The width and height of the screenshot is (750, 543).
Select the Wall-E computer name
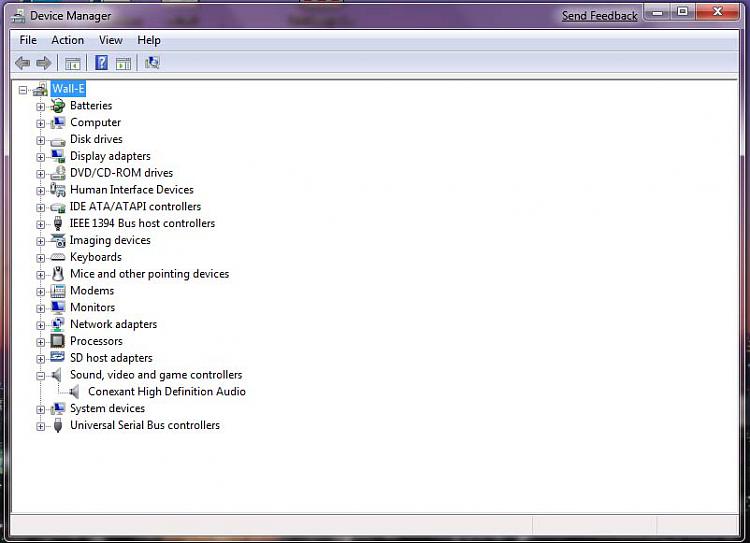[68, 89]
